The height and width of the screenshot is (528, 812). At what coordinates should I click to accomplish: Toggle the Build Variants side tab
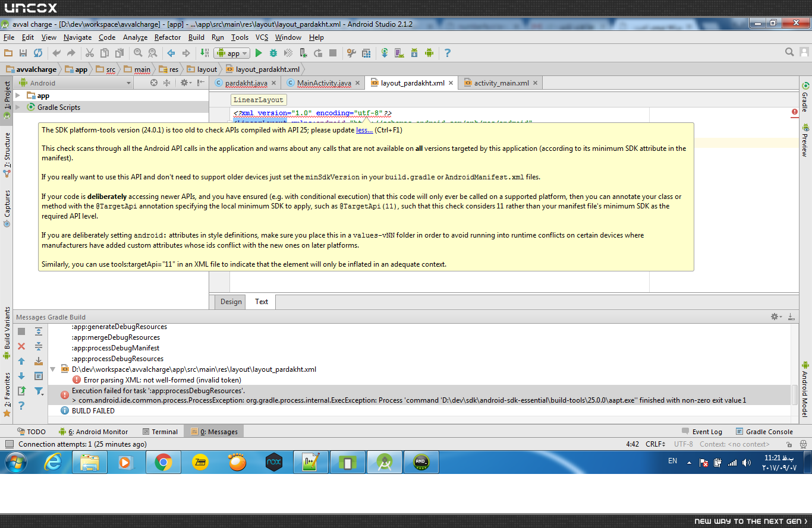coord(7,332)
